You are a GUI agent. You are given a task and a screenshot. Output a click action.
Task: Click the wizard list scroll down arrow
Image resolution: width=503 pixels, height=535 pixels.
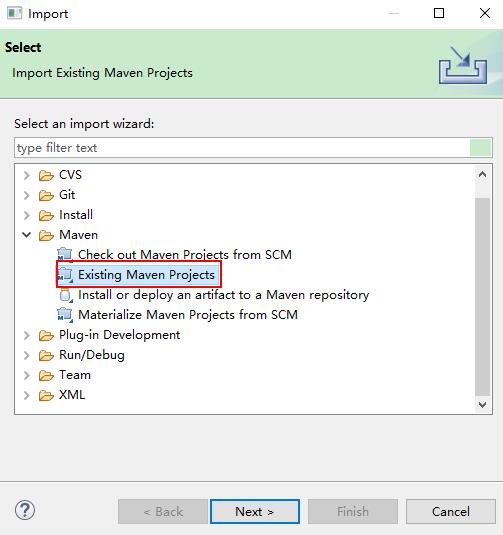[483, 405]
